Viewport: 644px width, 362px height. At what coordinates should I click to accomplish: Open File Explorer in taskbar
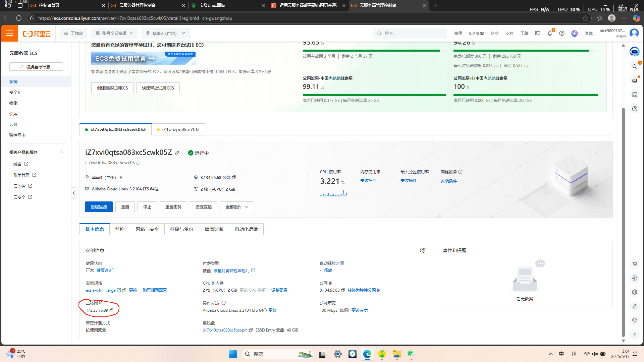coord(397,354)
